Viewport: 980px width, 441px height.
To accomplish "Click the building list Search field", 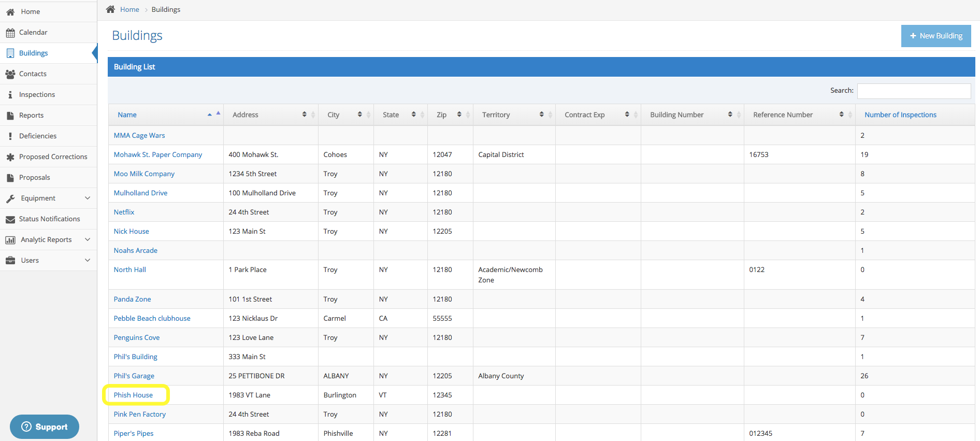I will 914,91.
